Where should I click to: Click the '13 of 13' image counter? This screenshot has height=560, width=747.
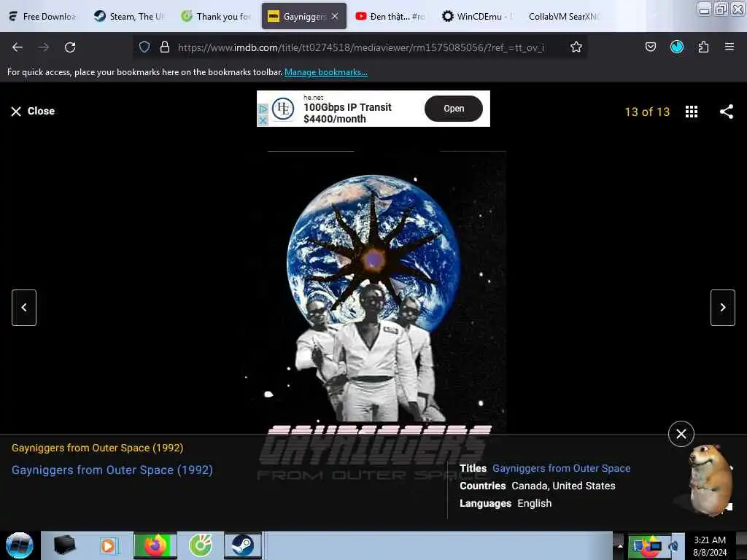(x=647, y=112)
